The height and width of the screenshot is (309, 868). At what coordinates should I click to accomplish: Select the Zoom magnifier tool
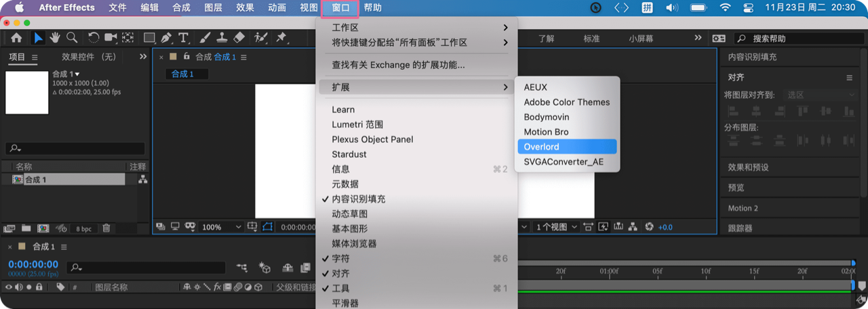click(x=71, y=38)
